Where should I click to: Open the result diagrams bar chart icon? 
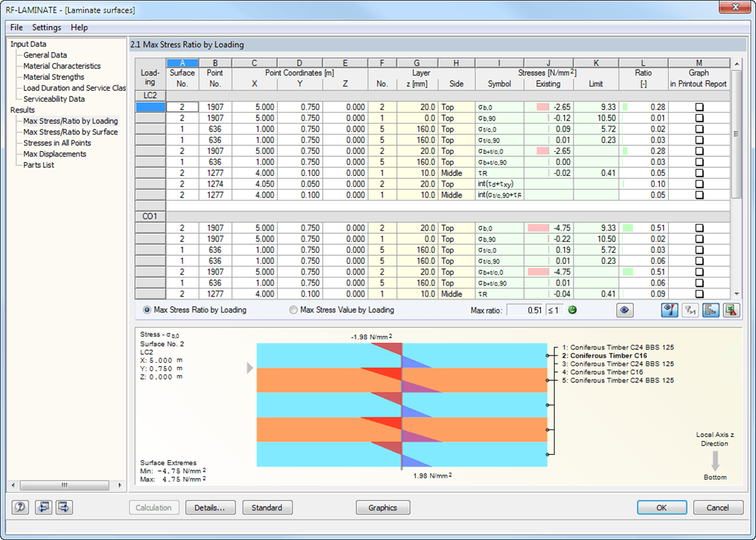coord(711,310)
